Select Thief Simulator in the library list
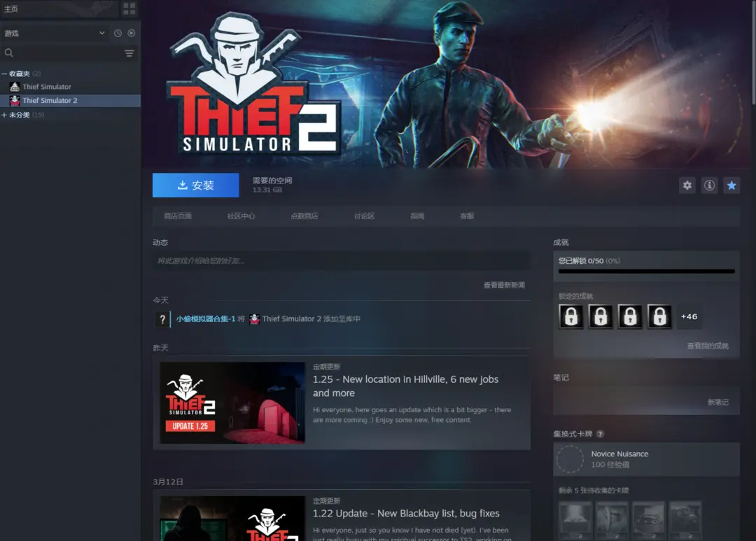Image resolution: width=756 pixels, height=541 pixels. click(x=47, y=87)
